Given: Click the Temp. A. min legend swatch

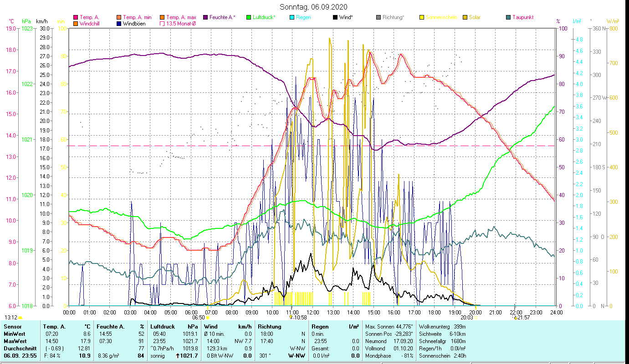Looking at the screenshot, I should [119, 18].
